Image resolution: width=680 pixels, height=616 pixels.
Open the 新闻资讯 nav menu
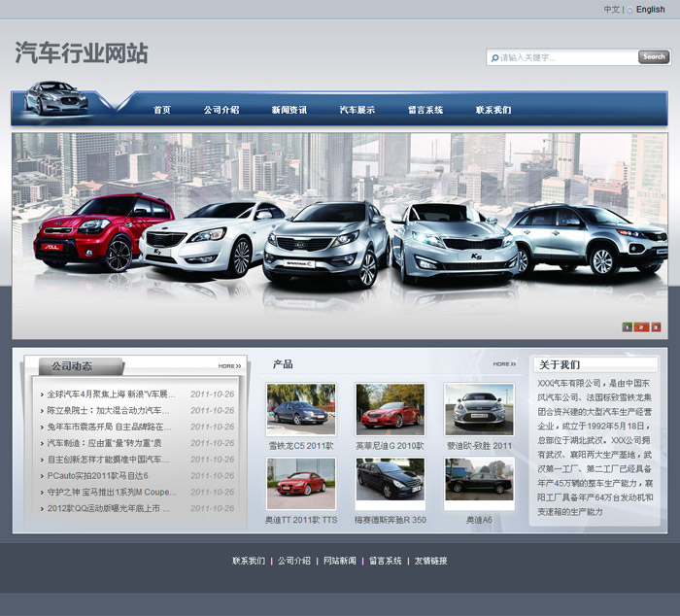[x=289, y=110]
